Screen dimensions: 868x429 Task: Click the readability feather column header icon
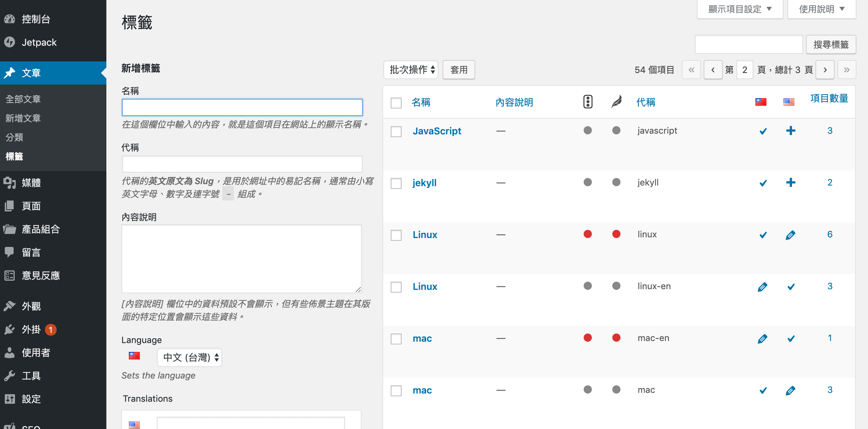[616, 102]
